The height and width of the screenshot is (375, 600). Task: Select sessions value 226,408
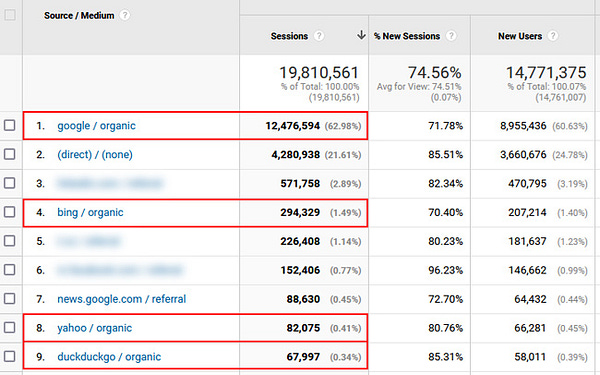click(300, 241)
